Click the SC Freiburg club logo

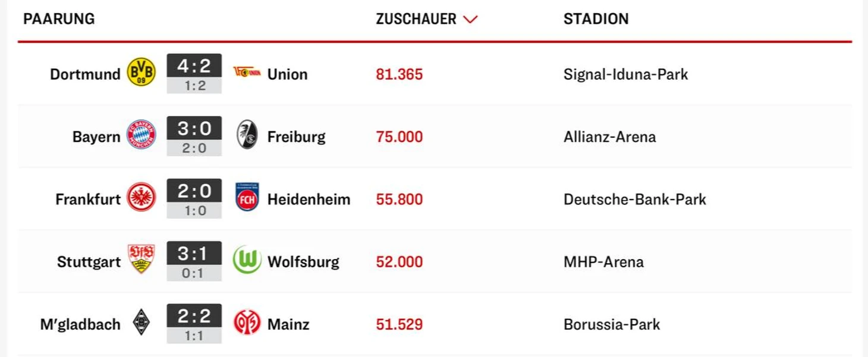tap(247, 136)
